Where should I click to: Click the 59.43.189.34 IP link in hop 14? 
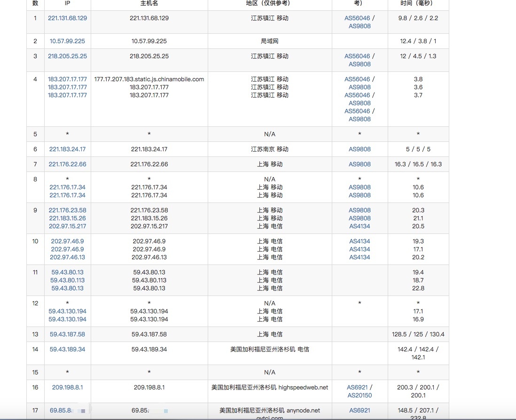(67, 349)
